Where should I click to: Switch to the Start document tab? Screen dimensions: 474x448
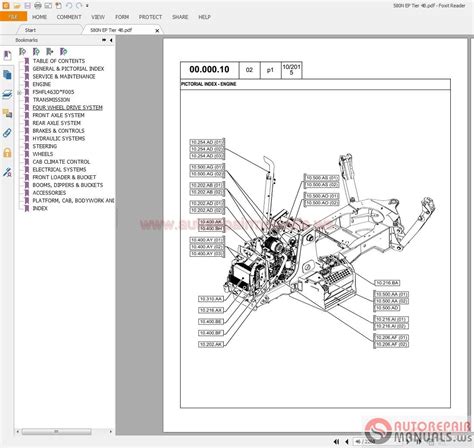tap(30, 30)
